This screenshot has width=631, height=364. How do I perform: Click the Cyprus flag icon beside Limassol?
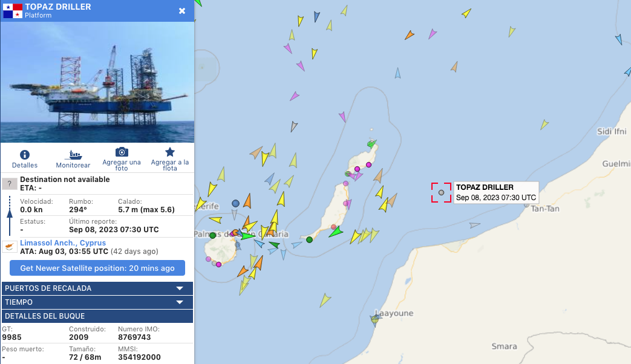[x=9, y=246]
